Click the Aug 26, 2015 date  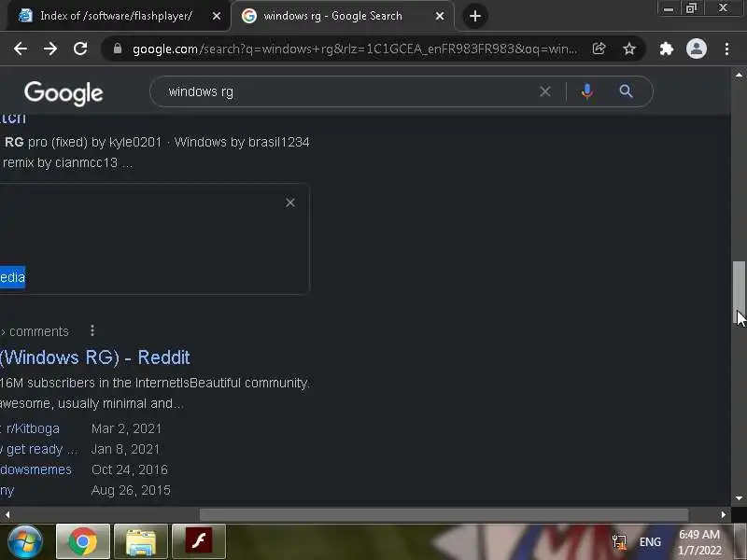click(131, 491)
